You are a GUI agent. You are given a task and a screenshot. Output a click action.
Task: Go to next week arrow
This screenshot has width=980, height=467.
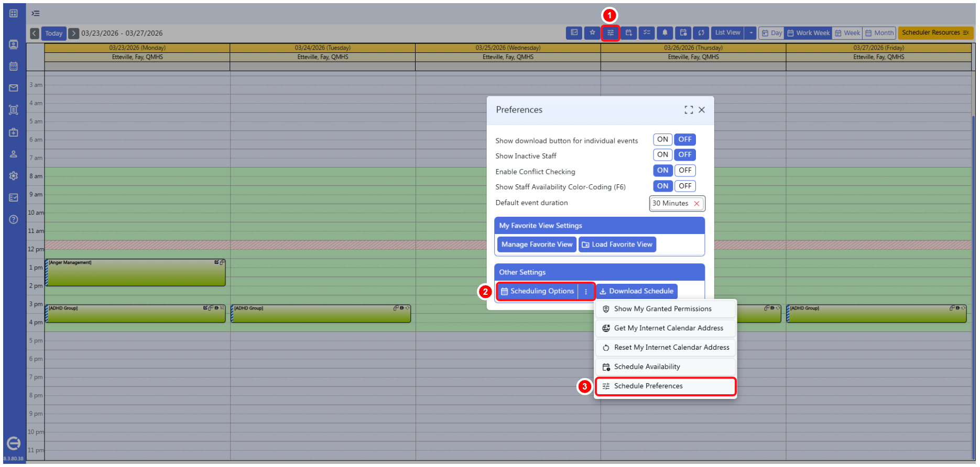[x=74, y=34]
